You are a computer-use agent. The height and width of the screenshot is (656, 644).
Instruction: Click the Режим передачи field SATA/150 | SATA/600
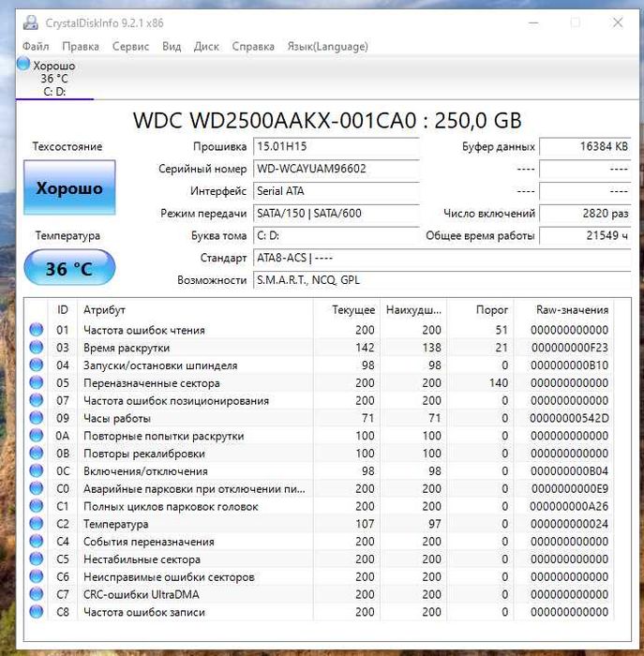tap(336, 213)
